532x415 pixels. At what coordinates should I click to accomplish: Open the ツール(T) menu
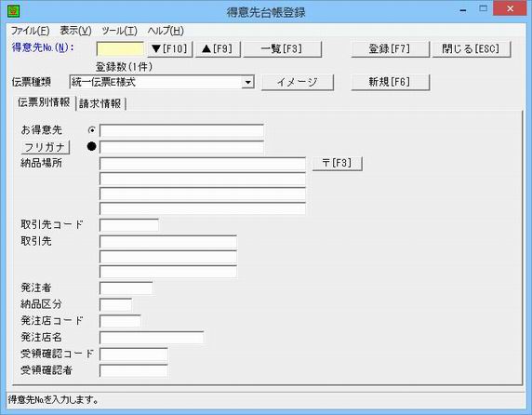[x=119, y=31]
